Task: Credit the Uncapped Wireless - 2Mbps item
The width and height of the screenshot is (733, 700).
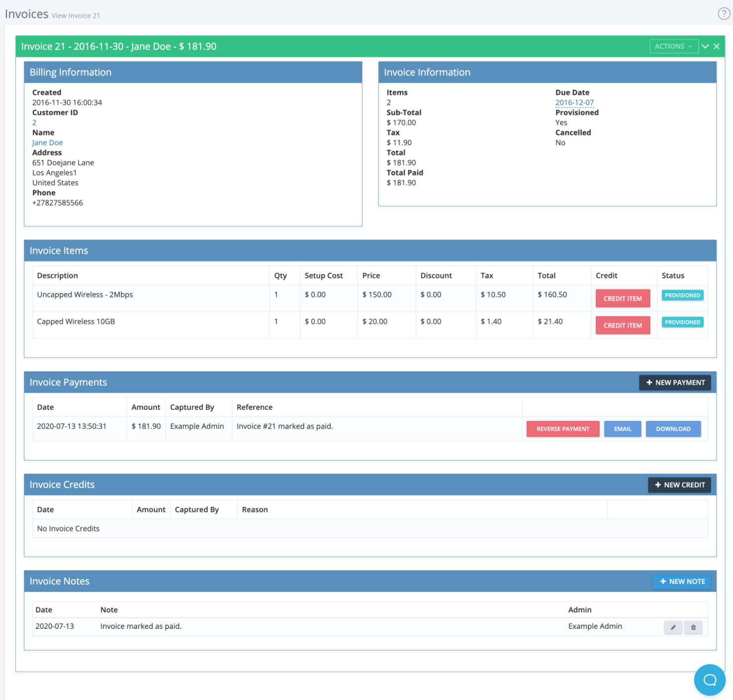Action: (623, 298)
